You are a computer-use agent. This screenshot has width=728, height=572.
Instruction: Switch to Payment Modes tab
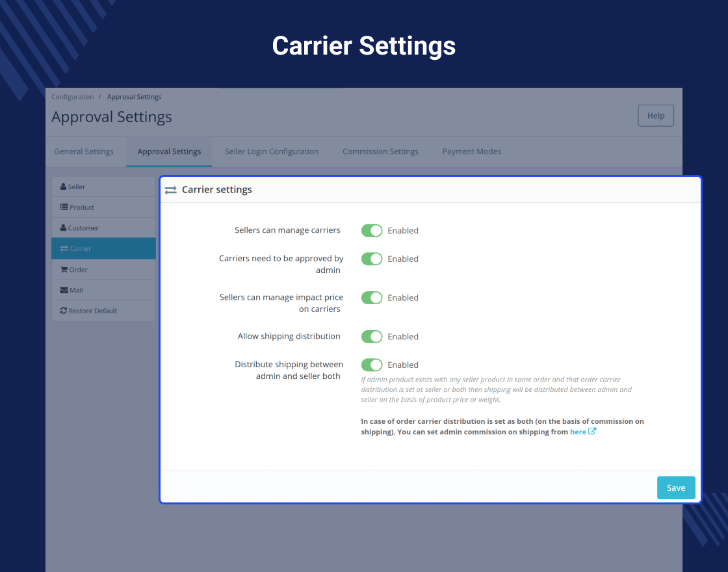click(x=472, y=151)
